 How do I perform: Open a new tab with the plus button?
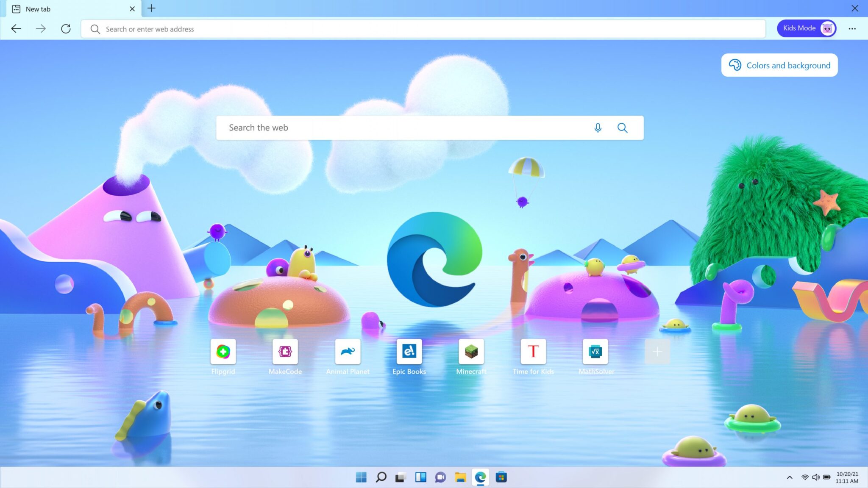(151, 8)
